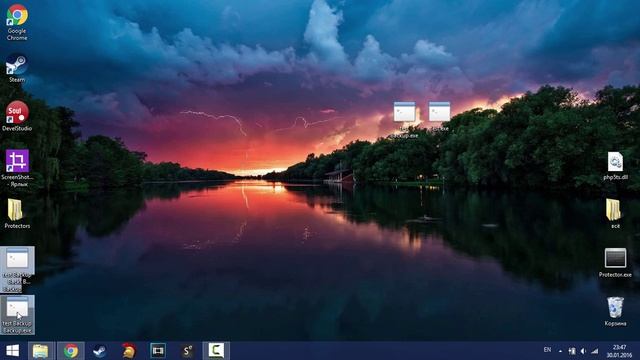
Task: Open the DevelStudio desktop icon
Action: coord(17,116)
